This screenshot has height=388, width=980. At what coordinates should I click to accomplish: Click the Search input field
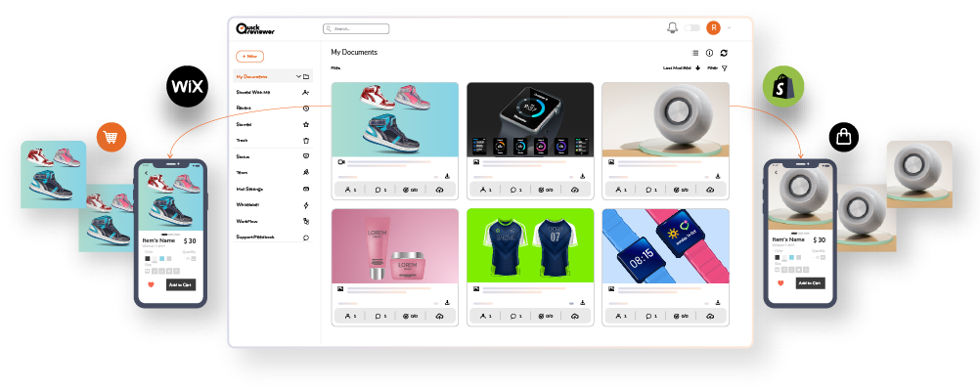(x=356, y=28)
